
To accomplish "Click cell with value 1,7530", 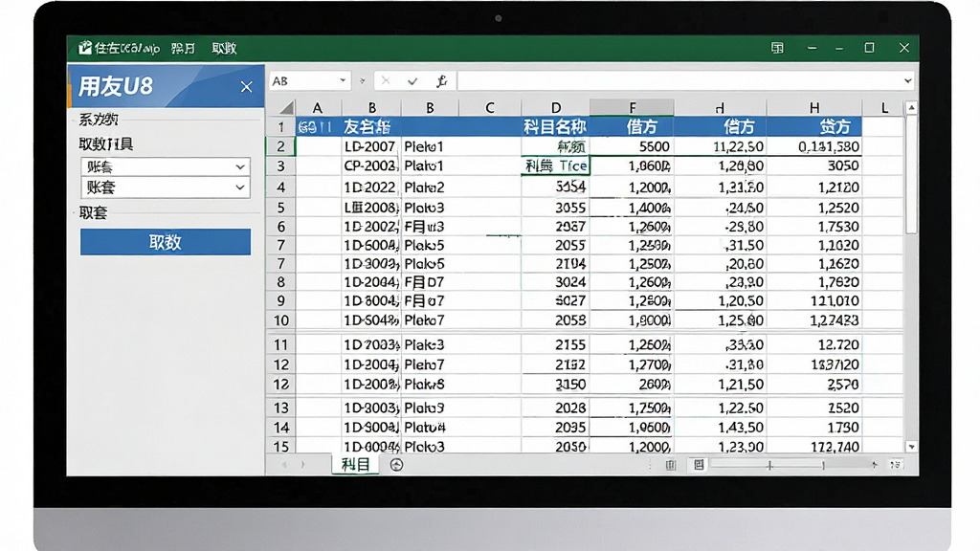I will (814, 226).
